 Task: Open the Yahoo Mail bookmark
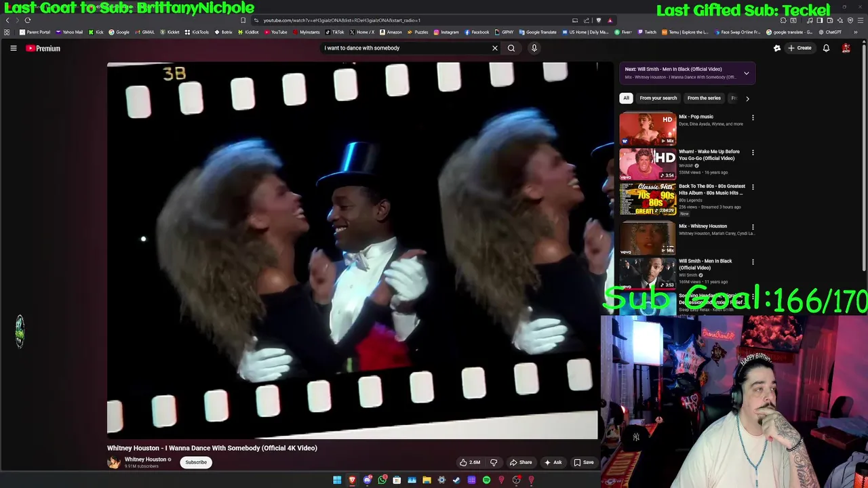click(x=69, y=32)
